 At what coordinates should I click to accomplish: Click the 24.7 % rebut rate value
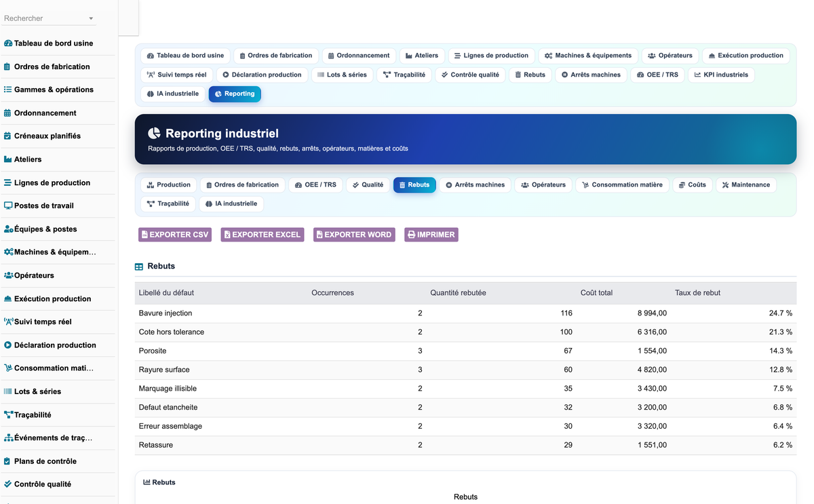point(780,313)
